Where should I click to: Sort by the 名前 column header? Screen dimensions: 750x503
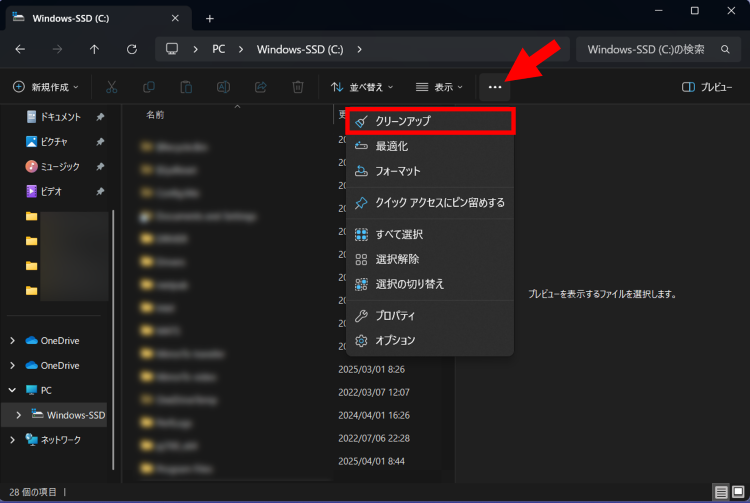point(155,115)
